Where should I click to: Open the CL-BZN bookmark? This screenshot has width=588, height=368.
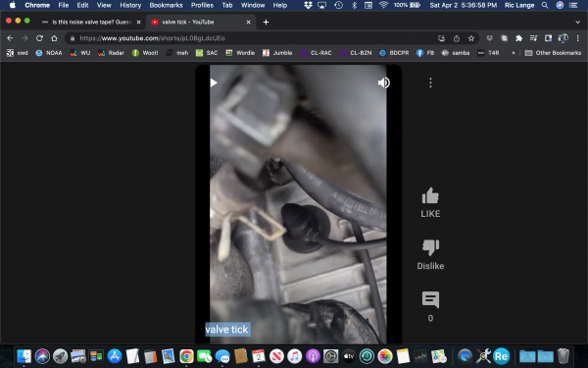click(x=356, y=53)
